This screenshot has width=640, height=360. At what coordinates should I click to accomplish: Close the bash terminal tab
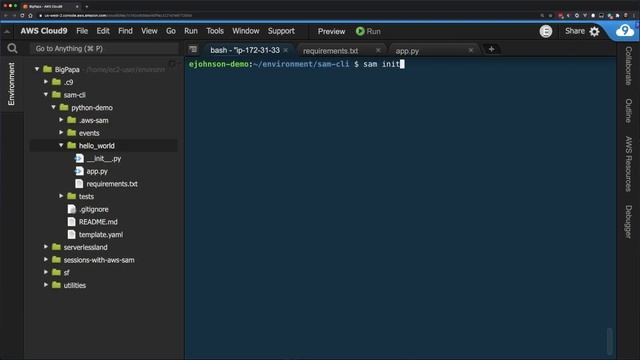[x=286, y=50]
